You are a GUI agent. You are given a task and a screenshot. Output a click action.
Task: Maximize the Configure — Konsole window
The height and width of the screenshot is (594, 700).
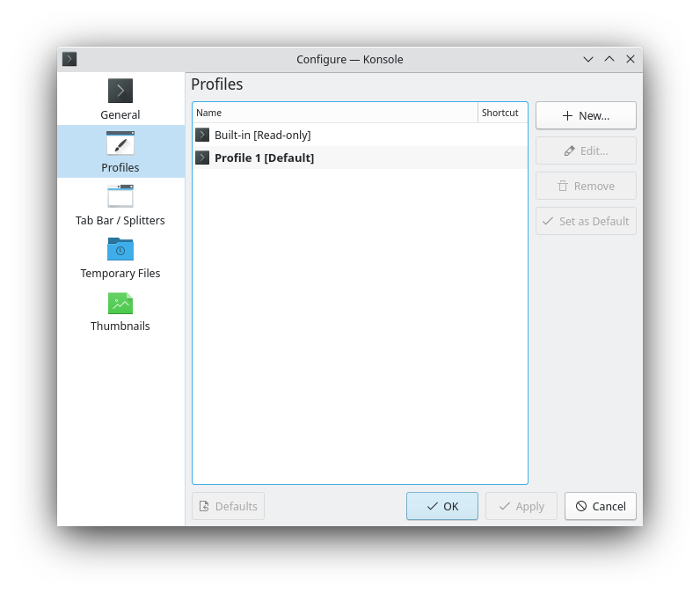pyautogui.click(x=609, y=59)
